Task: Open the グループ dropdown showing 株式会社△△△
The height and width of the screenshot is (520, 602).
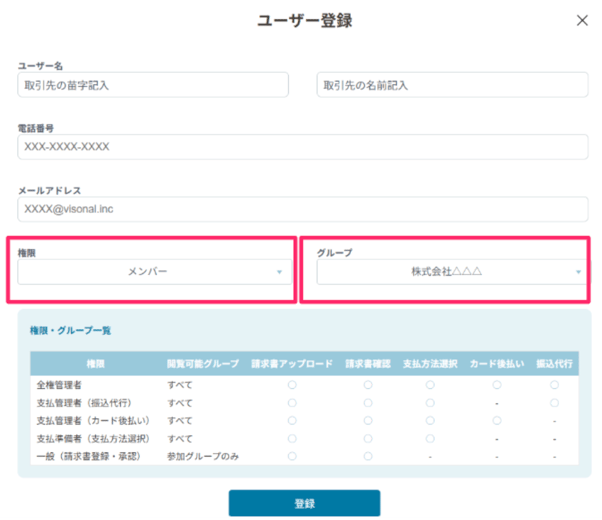Action: click(x=445, y=272)
